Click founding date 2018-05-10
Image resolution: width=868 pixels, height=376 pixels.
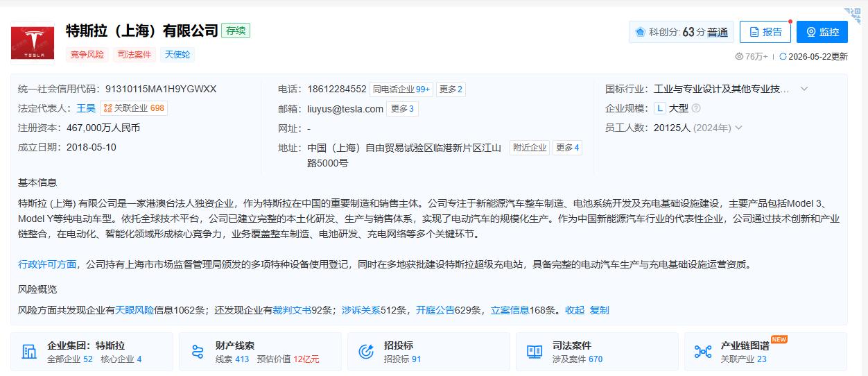click(92, 147)
